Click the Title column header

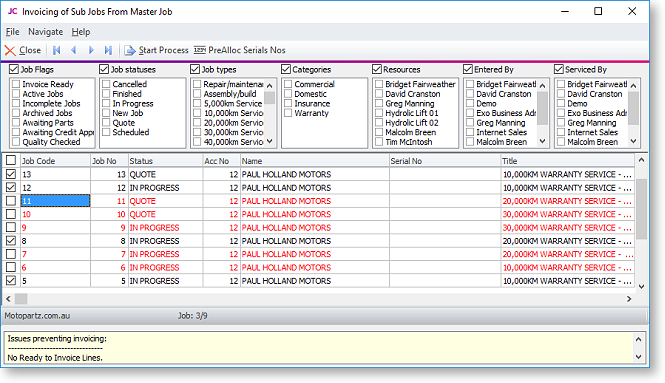tap(567, 161)
